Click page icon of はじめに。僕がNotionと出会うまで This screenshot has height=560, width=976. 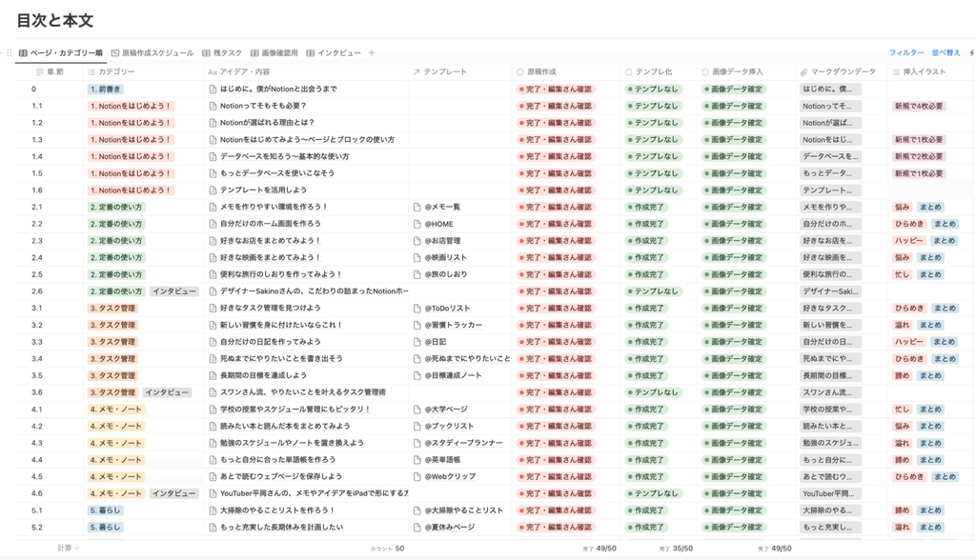pyautogui.click(x=213, y=89)
